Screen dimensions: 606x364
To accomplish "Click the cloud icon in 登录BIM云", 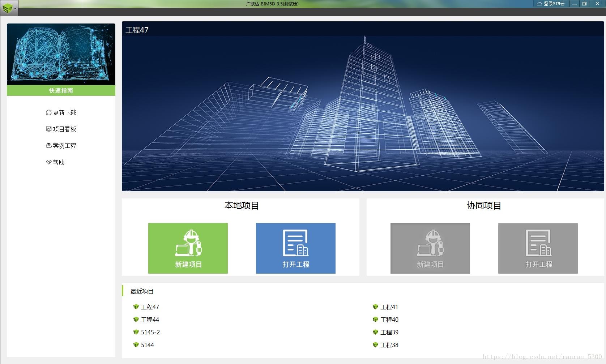I will (x=539, y=4).
